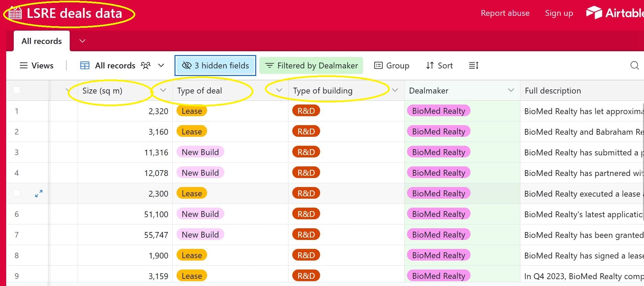Image resolution: width=644 pixels, height=286 pixels.
Task: Open the 3 hidden fields menu
Action: (215, 65)
